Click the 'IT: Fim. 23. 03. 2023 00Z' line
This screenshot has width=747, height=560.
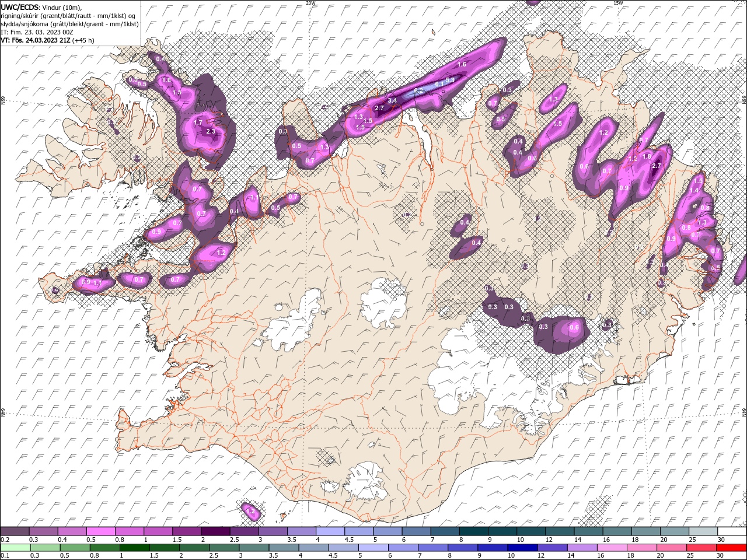(37, 32)
